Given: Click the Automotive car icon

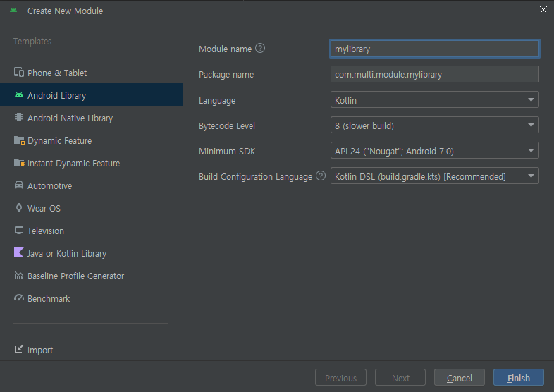Looking at the screenshot, I should pos(19,185).
